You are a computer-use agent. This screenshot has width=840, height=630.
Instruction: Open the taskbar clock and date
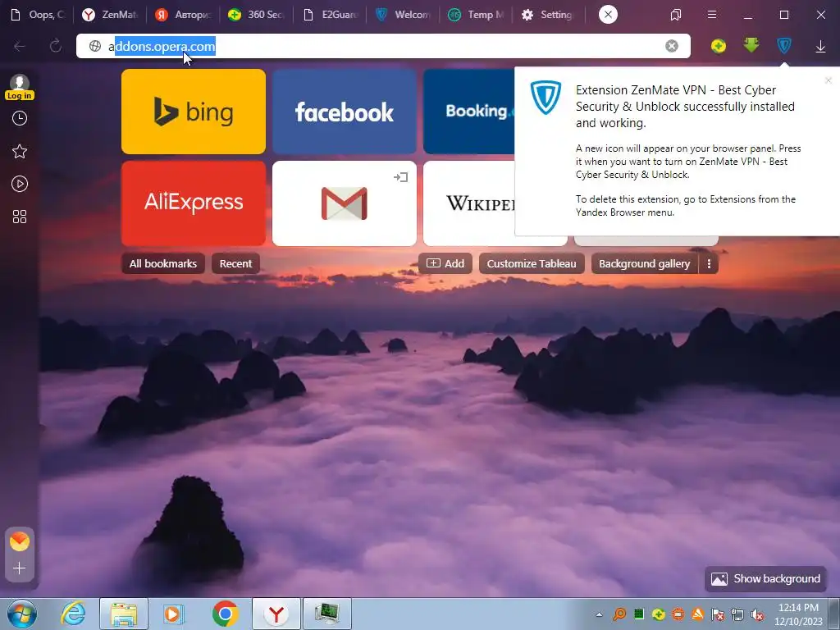pyautogui.click(x=798, y=614)
